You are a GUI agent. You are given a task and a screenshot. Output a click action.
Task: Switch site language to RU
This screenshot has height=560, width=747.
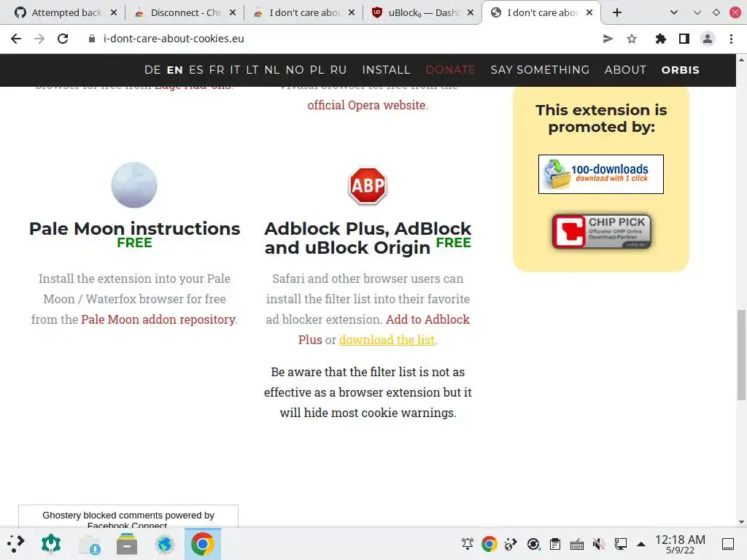tap(338, 70)
